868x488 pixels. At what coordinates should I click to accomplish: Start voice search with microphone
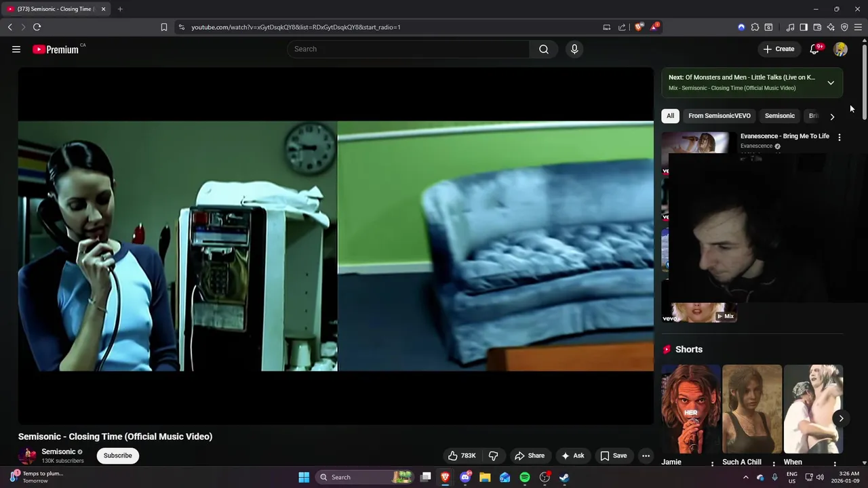(x=574, y=49)
